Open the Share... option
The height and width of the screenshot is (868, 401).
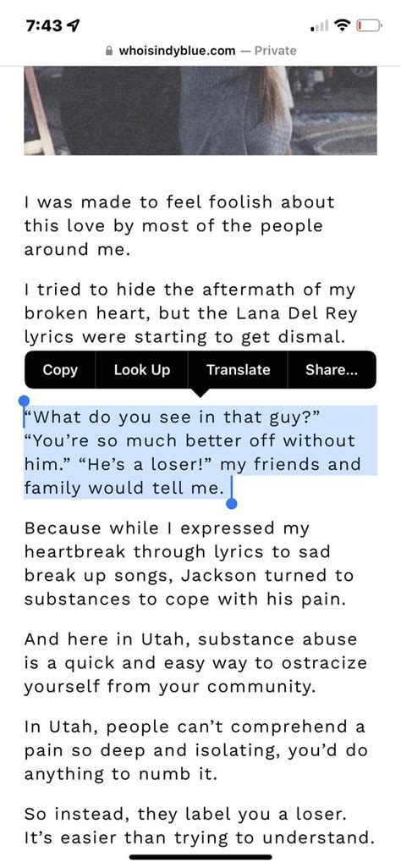pos(332,370)
